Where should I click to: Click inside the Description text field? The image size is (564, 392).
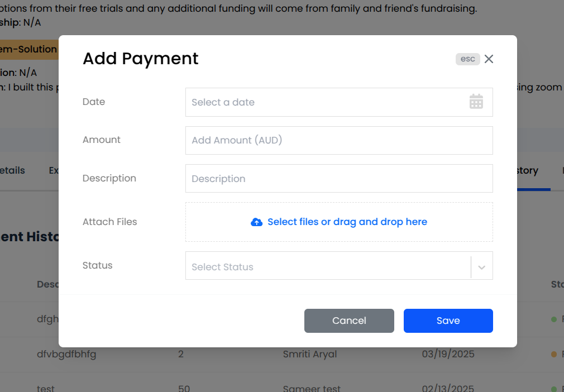(x=335, y=178)
